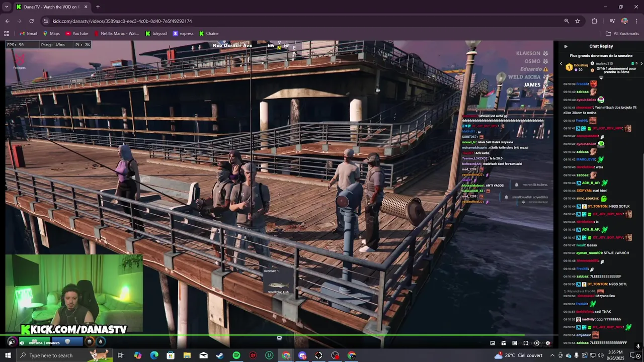Click chat username me0vily
This screenshot has width=644, height=362.
(x=589, y=319)
